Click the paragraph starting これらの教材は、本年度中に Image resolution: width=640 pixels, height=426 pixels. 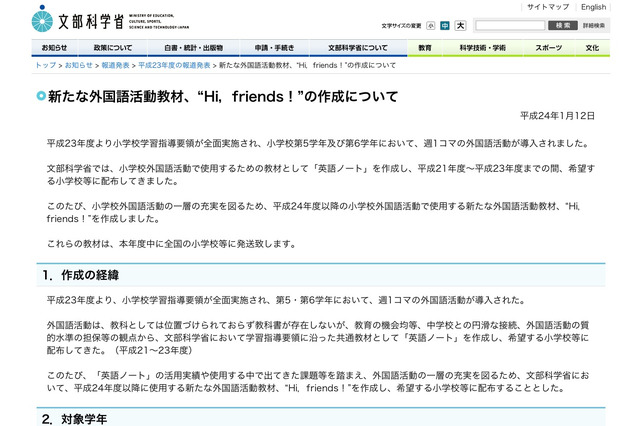coord(171,244)
